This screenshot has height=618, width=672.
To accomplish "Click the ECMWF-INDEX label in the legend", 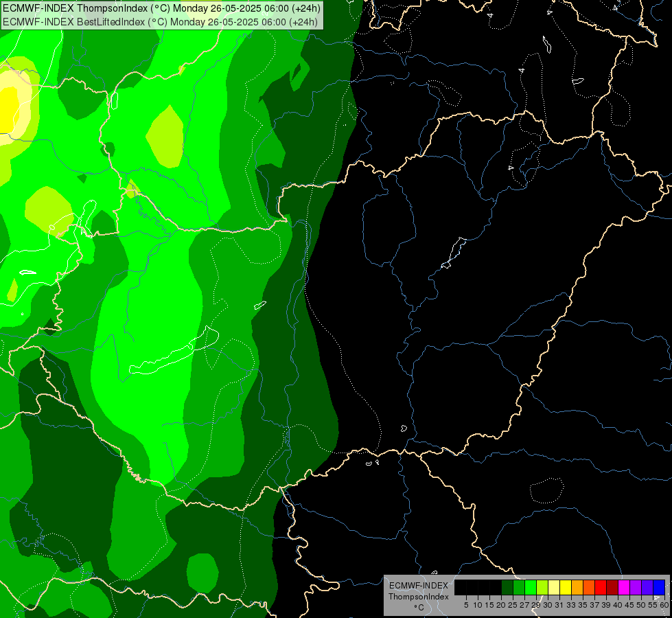I will point(419,586).
